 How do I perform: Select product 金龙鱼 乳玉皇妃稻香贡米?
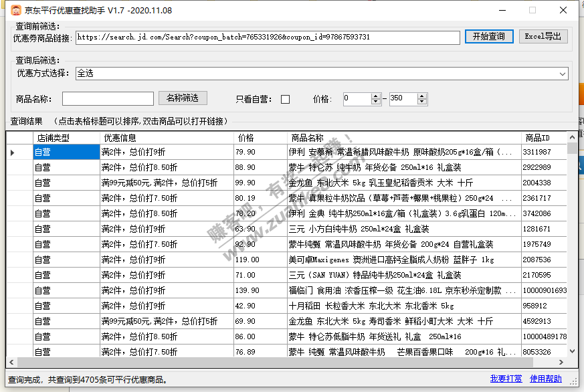click(404, 183)
